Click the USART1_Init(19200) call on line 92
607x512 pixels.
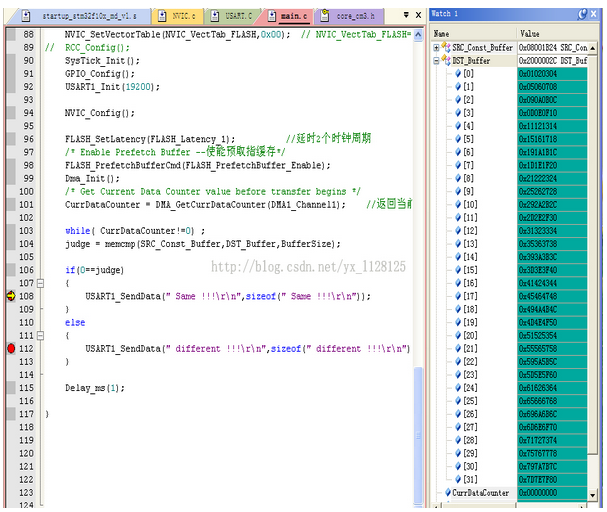coord(112,87)
